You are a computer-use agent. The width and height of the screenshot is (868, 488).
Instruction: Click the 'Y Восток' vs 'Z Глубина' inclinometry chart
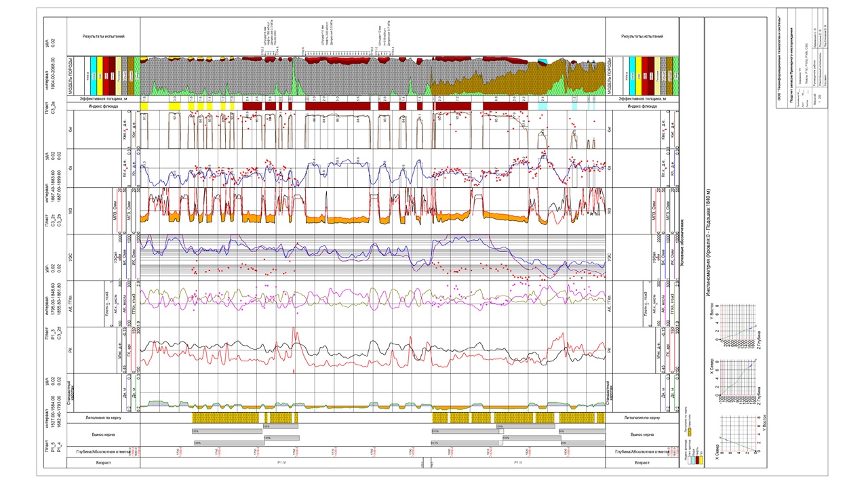[737, 325]
